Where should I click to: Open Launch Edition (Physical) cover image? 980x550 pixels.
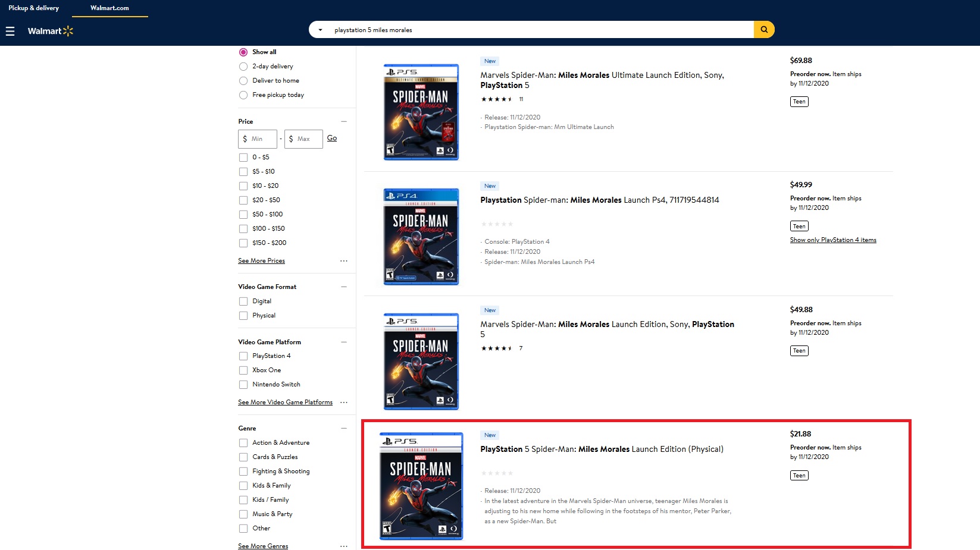[421, 486]
